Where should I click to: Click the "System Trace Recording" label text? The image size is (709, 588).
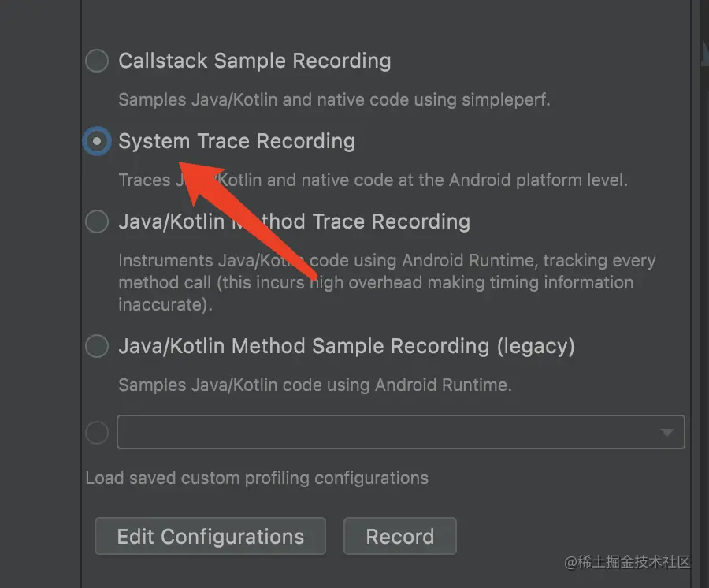coord(236,142)
